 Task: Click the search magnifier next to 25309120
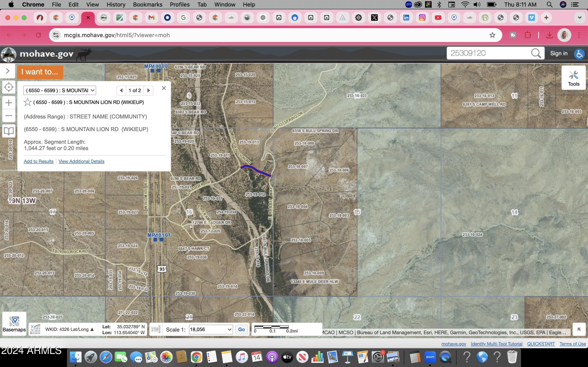point(536,53)
